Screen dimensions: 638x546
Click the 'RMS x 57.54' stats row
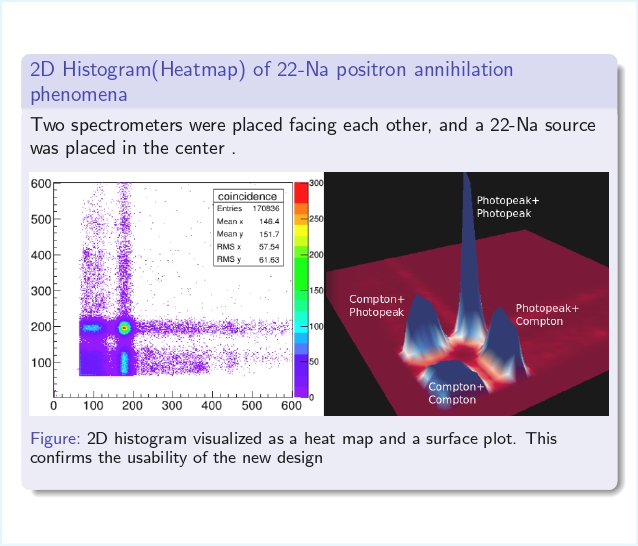pyautogui.click(x=248, y=247)
